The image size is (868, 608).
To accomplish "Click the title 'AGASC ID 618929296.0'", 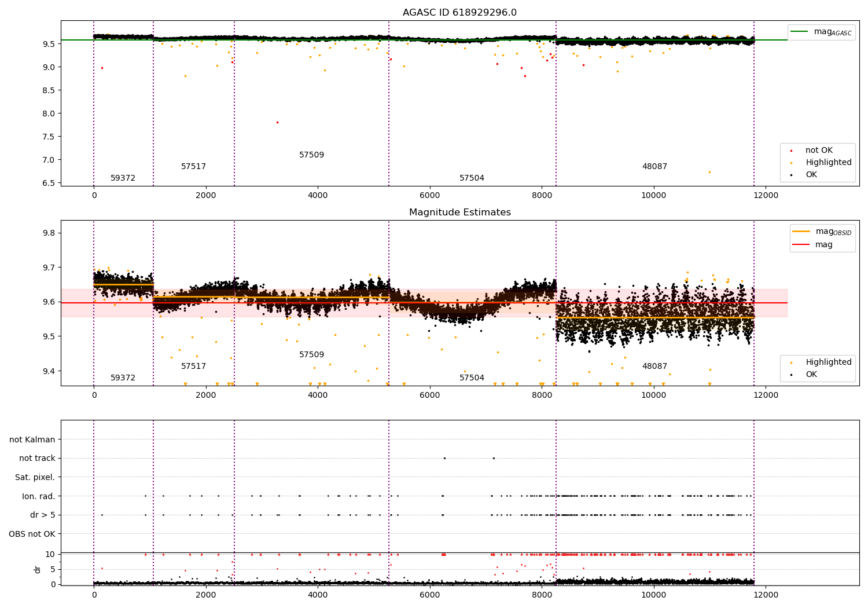I will point(460,13).
